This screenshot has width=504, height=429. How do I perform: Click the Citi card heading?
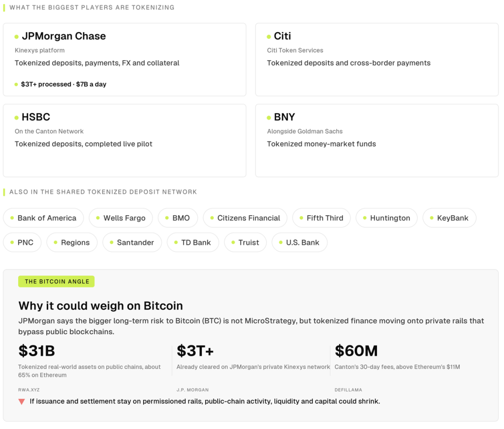click(x=282, y=36)
